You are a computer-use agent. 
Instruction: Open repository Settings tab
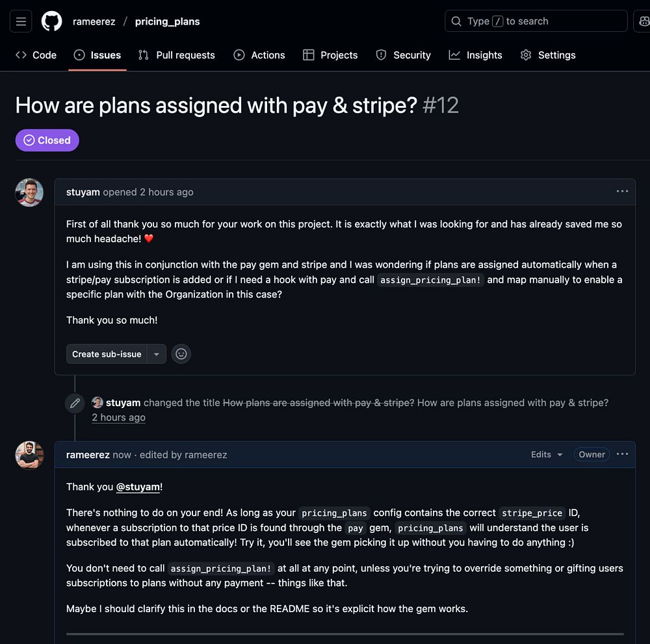548,55
